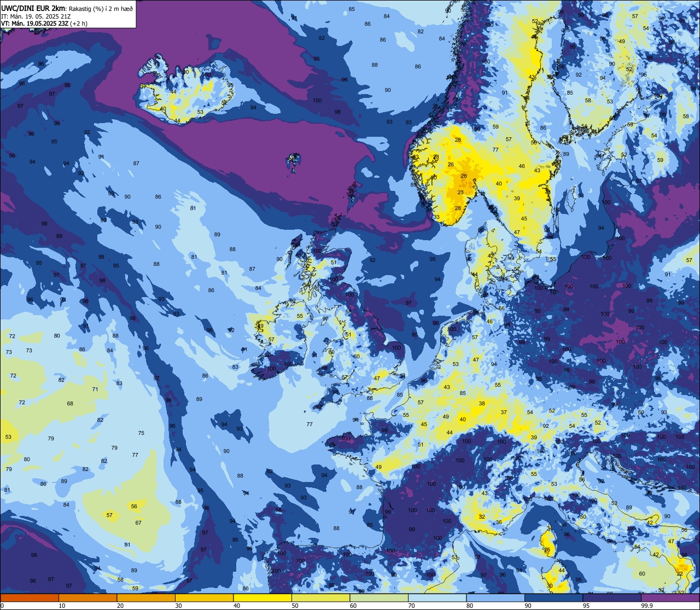Pick the pale yellow 50–60 legend swatch

click(x=320, y=598)
